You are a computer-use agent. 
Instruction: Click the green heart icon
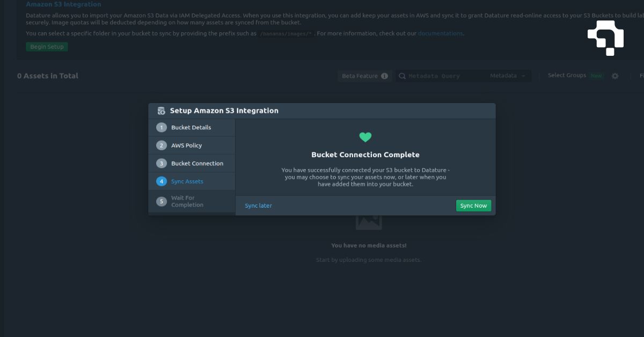coord(365,137)
